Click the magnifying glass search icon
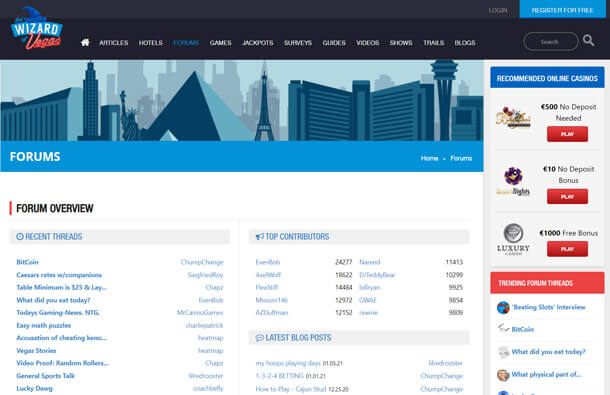This screenshot has width=610, height=395. pyautogui.click(x=588, y=40)
